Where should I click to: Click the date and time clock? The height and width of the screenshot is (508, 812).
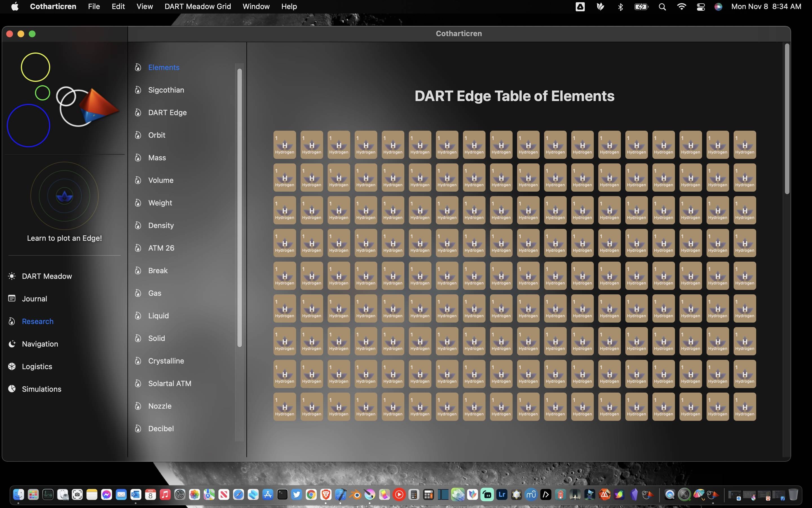[x=766, y=6]
